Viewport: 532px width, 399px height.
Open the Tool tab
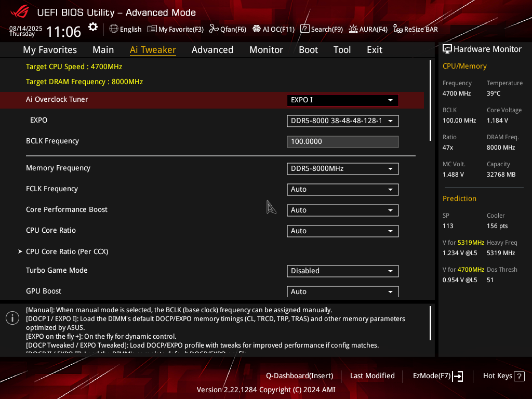[x=342, y=50]
